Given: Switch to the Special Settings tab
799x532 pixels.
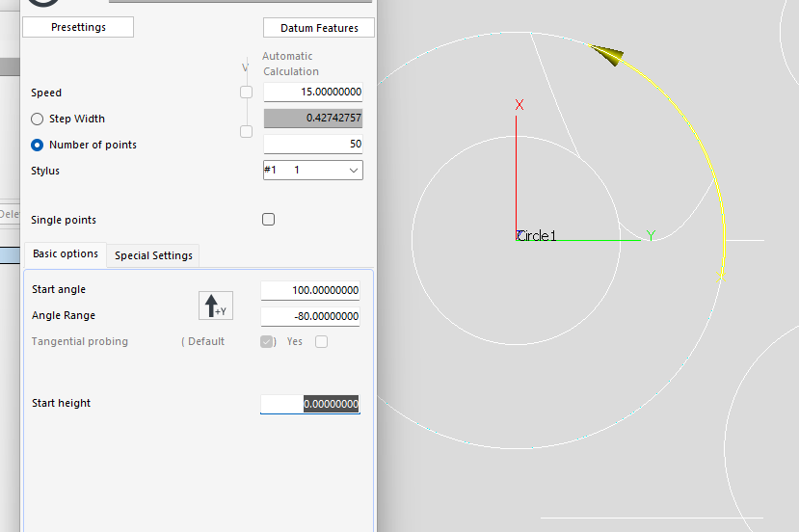Looking at the screenshot, I should click(153, 255).
